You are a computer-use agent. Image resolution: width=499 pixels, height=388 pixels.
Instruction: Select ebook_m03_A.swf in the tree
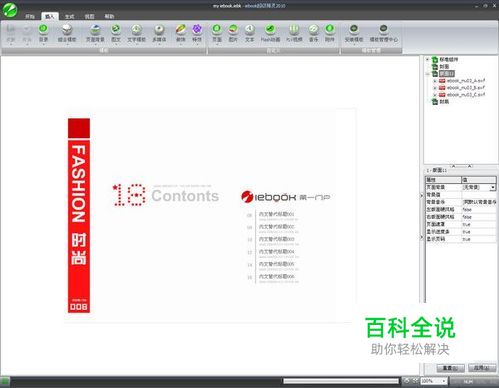point(466,81)
